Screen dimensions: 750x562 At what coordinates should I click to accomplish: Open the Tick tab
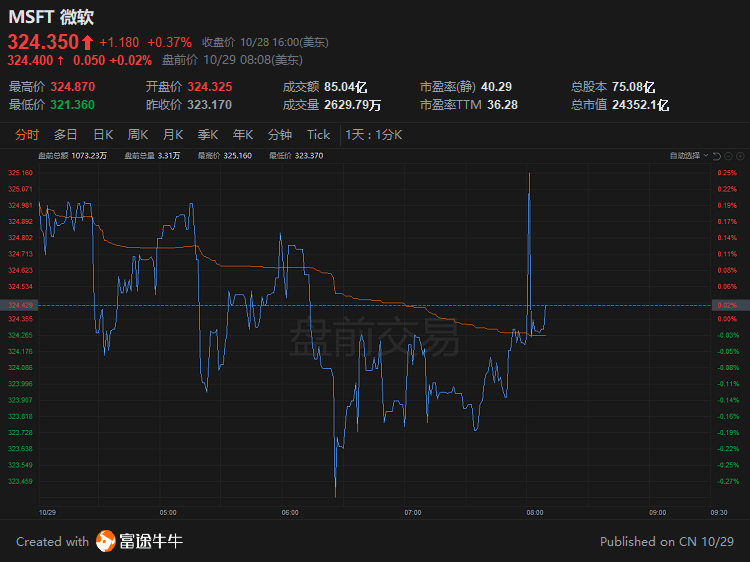[318, 135]
